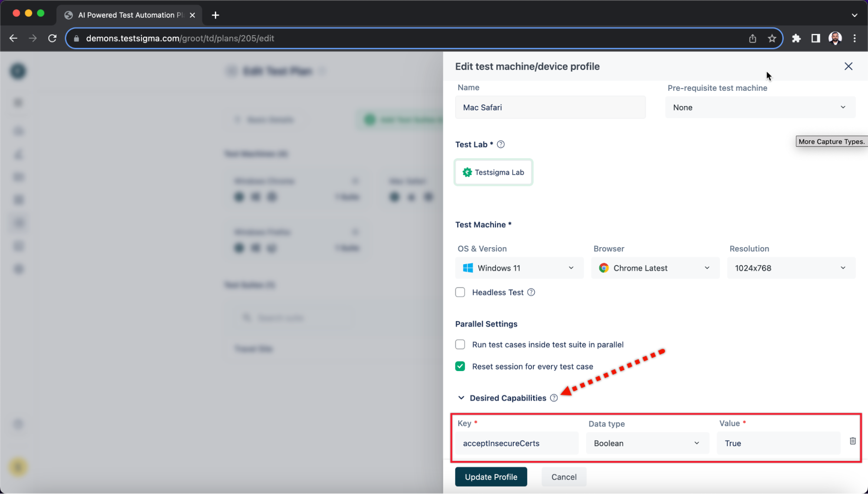Image resolution: width=868 pixels, height=494 pixels.
Task: Enable Headless Test checkbox
Action: (x=460, y=292)
